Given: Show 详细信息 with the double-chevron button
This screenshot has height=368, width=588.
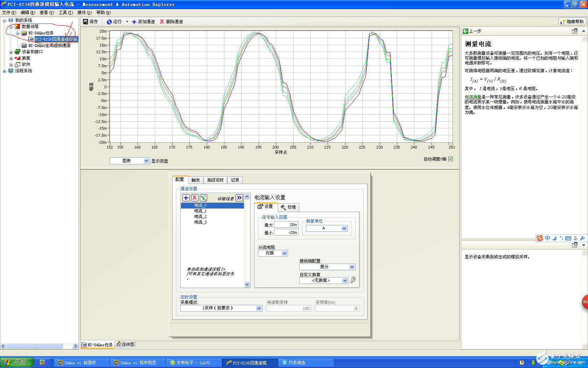Looking at the screenshot, I should pyautogui.click(x=239, y=198).
